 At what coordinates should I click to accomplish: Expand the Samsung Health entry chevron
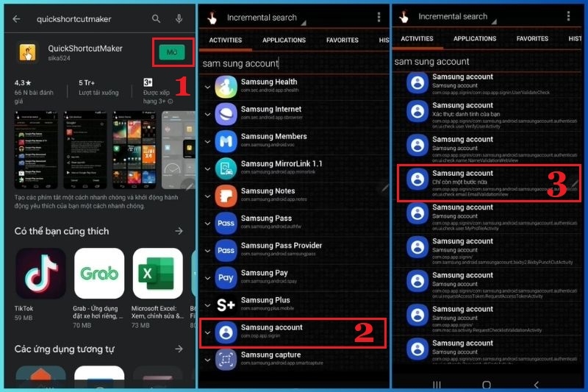[207, 87]
